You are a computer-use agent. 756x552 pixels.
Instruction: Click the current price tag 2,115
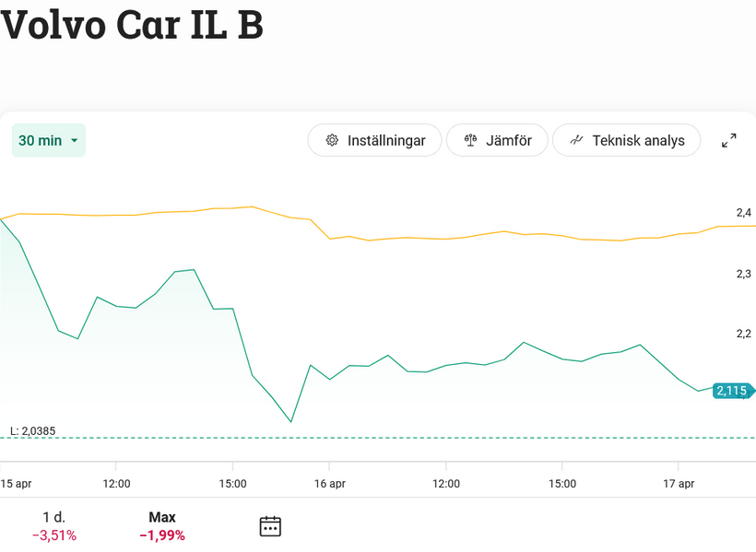click(x=732, y=391)
